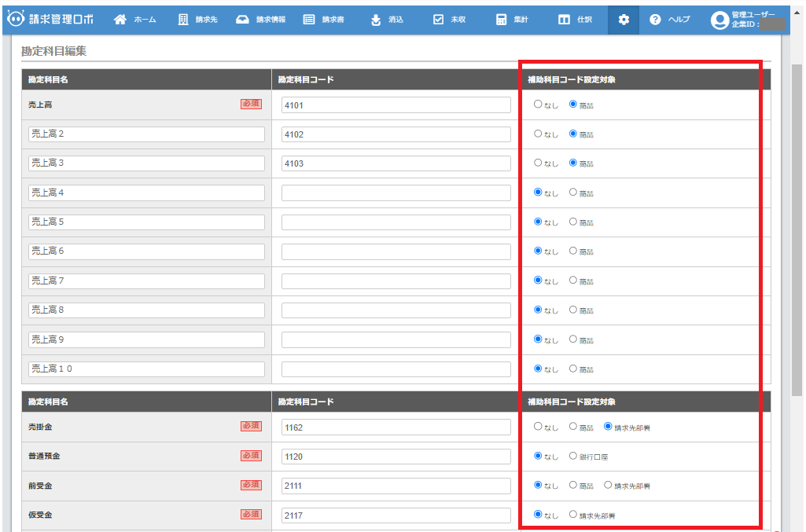
Task: Open 消込 download icon in navbar
Action: [376, 20]
